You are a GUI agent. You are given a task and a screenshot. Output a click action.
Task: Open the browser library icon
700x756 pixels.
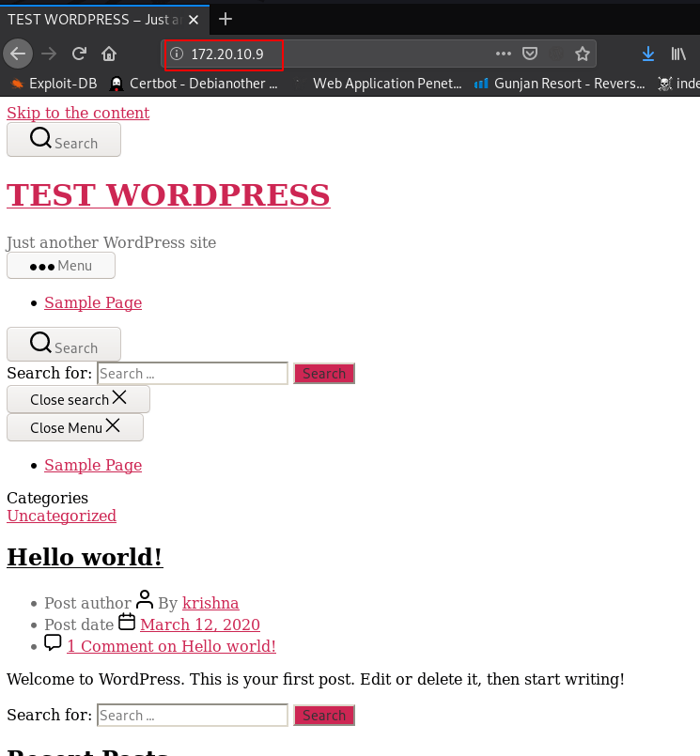(x=678, y=54)
